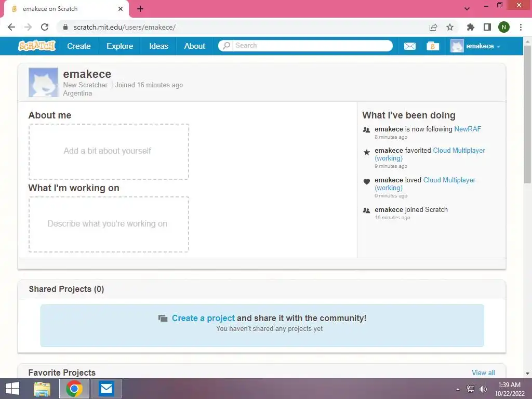Screen dimensions: 532x399
Task: Click the 'Argentina' location text
Action: click(77, 94)
